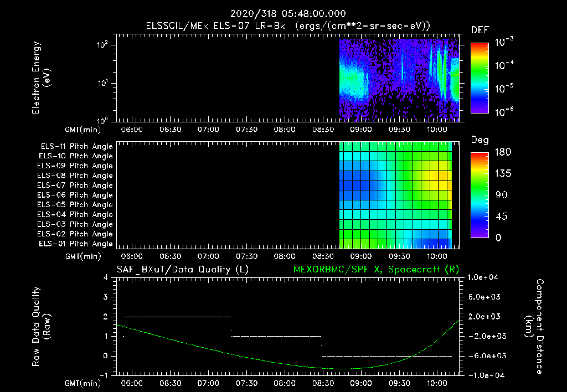The image size is (567, 392).
Task: Click the ELS-04 Pitch Angle row label
Action: (x=75, y=215)
